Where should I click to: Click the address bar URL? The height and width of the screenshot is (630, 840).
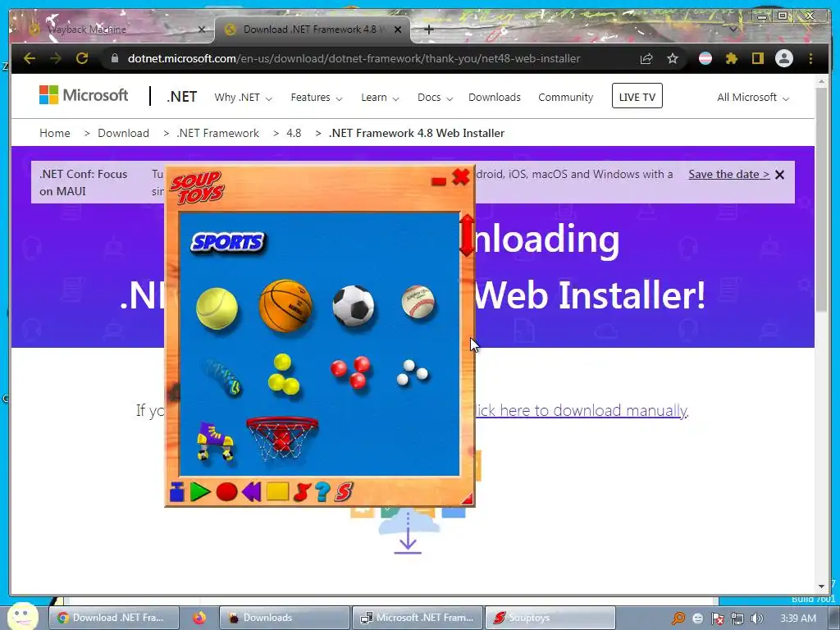(354, 58)
